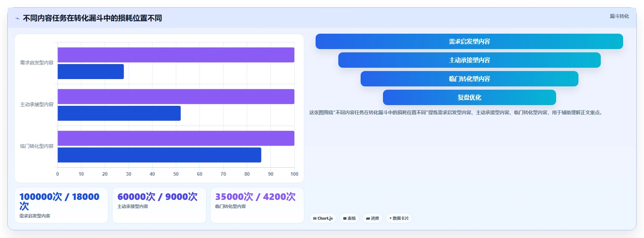Click the 漏斗转化 tag in the header
The height and width of the screenshot is (238, 644).
pyautogui.click(x=619, y=16)
